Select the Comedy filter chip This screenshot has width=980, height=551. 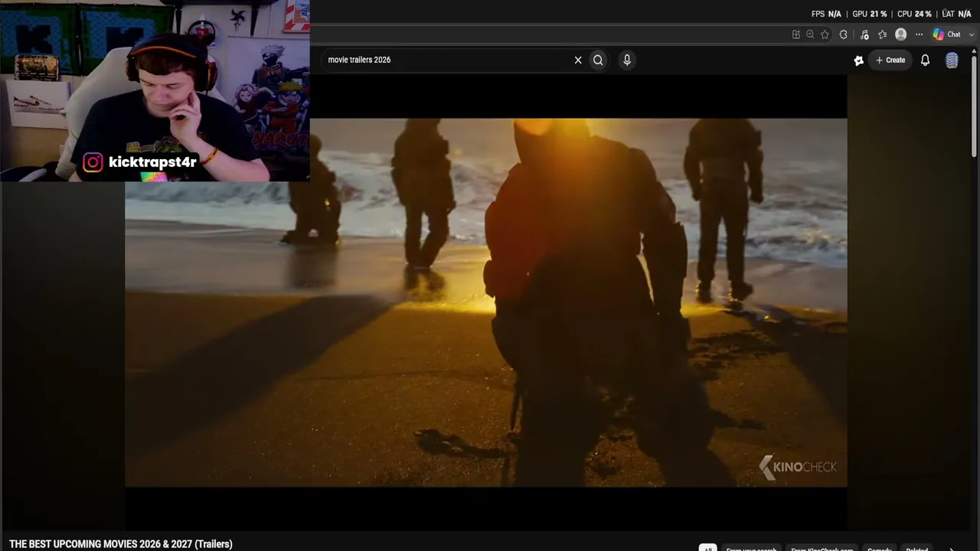coord(879,549)
